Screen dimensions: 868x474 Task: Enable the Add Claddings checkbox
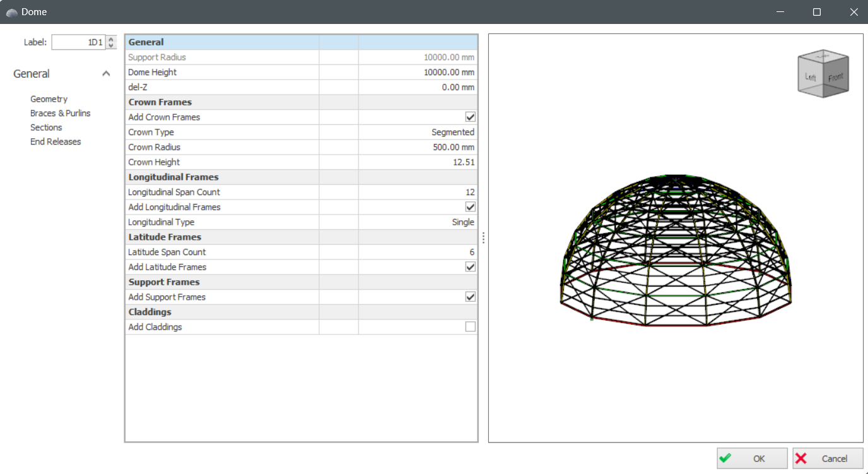470,327
